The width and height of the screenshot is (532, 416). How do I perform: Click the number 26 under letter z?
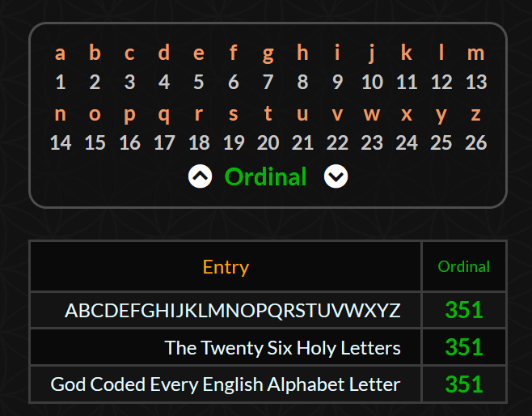click(476, 142)
